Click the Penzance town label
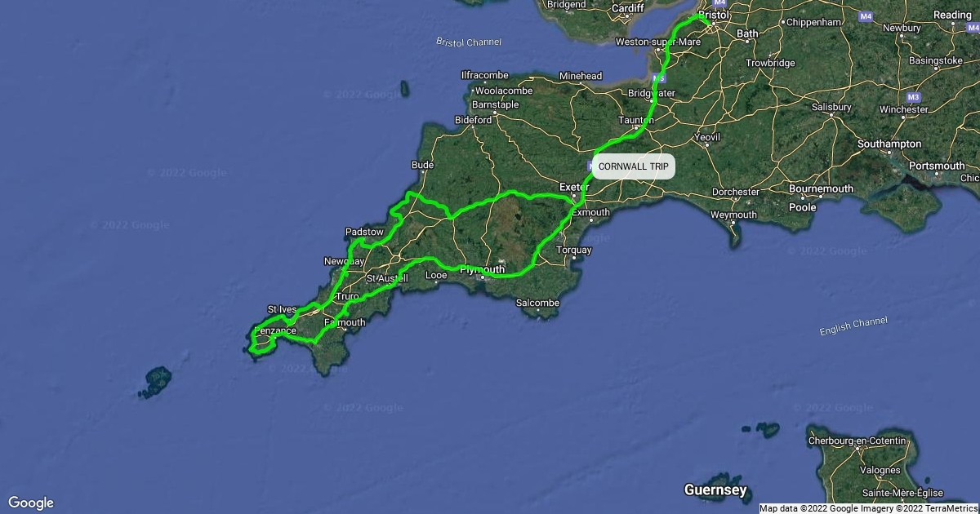Screen dimensions: 980x514 [x=275, y=331]
